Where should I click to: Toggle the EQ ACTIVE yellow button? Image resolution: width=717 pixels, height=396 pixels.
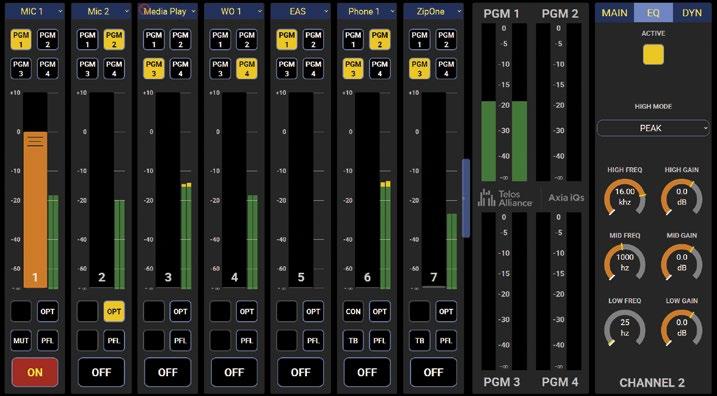coord(653,54)
